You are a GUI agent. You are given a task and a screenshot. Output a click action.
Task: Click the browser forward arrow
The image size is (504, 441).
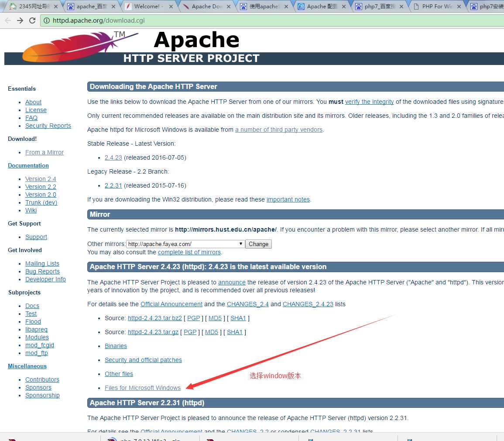coord(20,21)
